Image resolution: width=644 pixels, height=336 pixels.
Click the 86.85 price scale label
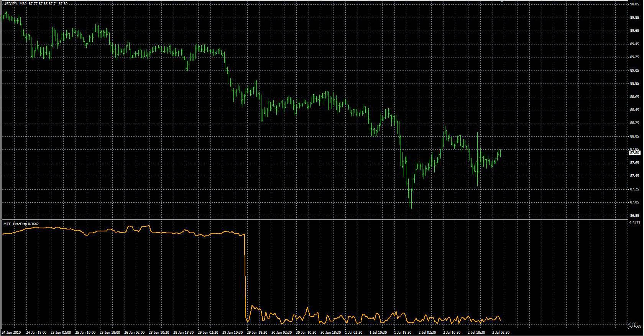(x=634, y=215)
